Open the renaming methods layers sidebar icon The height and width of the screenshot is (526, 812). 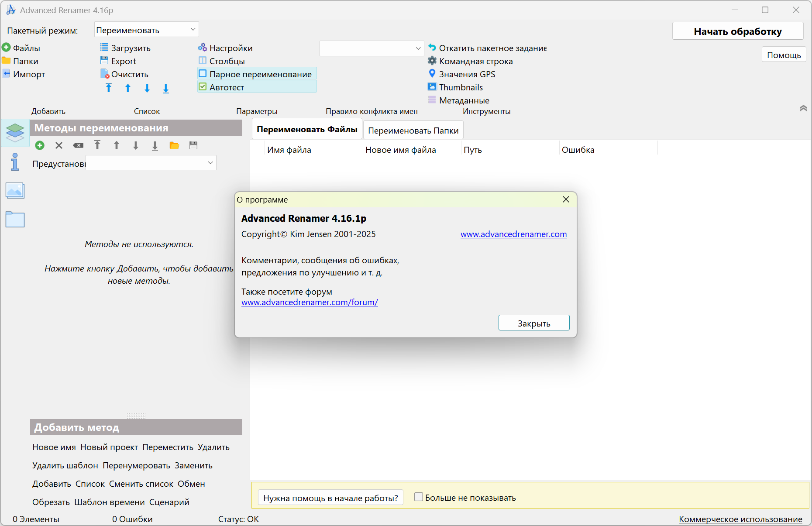15,132
